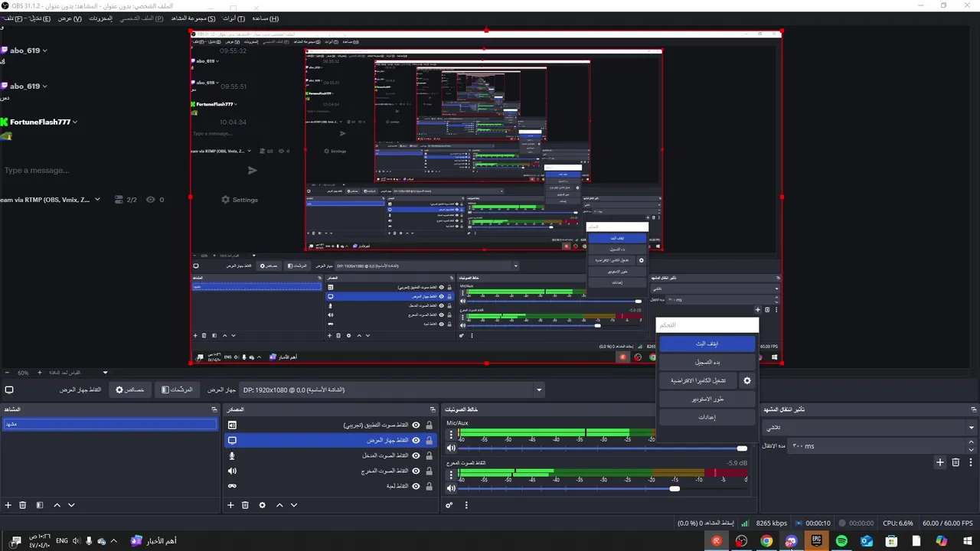Undock the Scenes panel icon
The width and height of the screenshot is (980, 551).
214,409
